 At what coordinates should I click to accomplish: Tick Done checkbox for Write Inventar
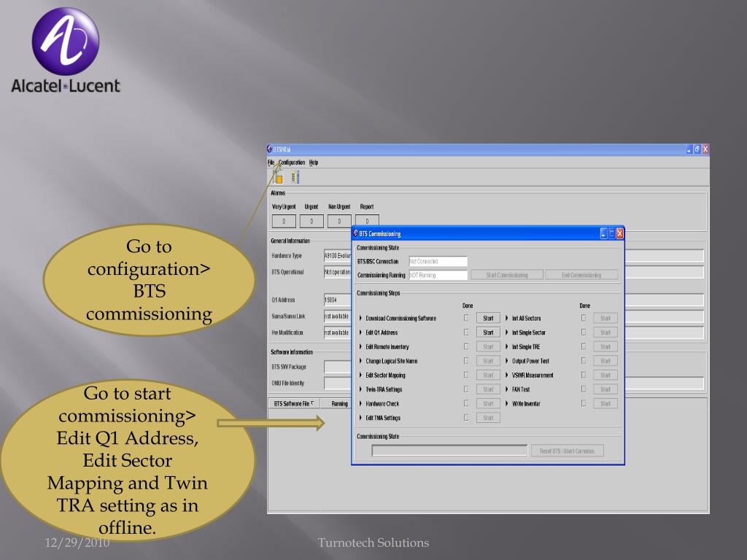point(583,403)
